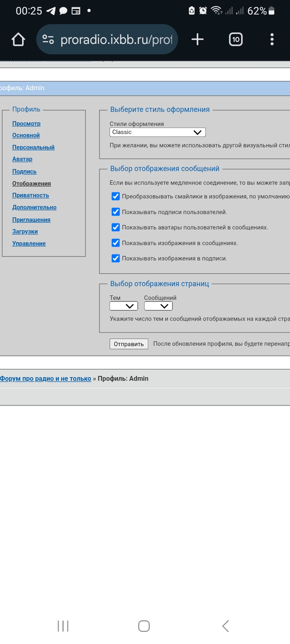Open the Classic style dropdown
Image resolution: width=290 pixels, height=644 pixels.
point(157,132)
